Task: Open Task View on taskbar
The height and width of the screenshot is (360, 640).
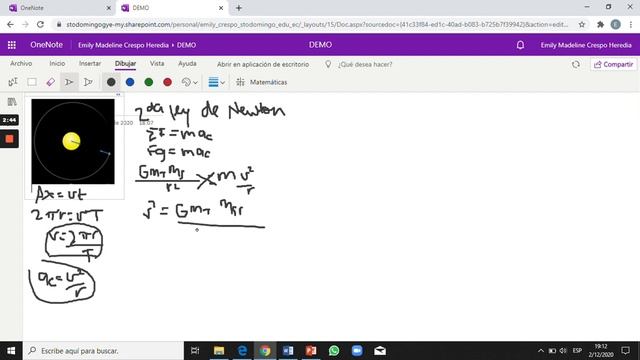Action: [195, 351]
